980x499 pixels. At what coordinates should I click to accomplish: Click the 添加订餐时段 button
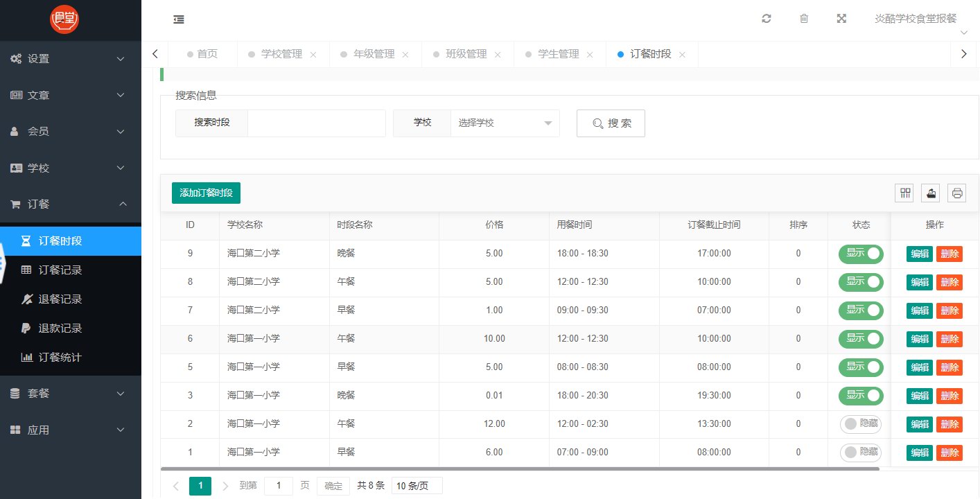206,193
